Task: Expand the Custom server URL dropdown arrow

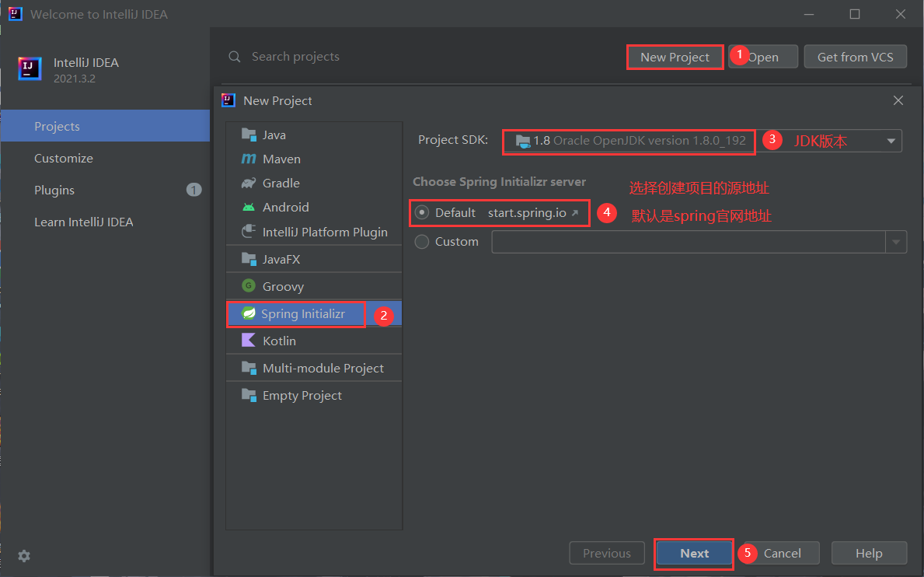Action: click(896, 242)
